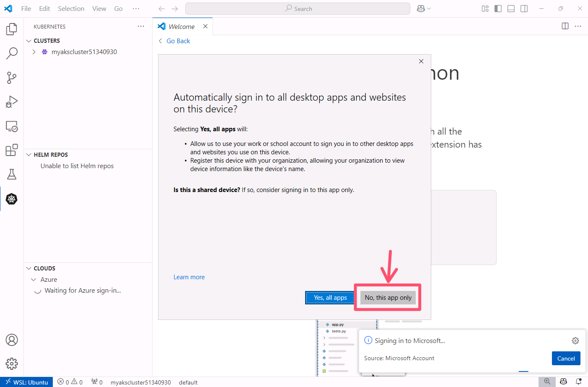Open Source Control in activity bar
Screen dimensions: 588x387
pyautogui.click(x=12, y=78)
